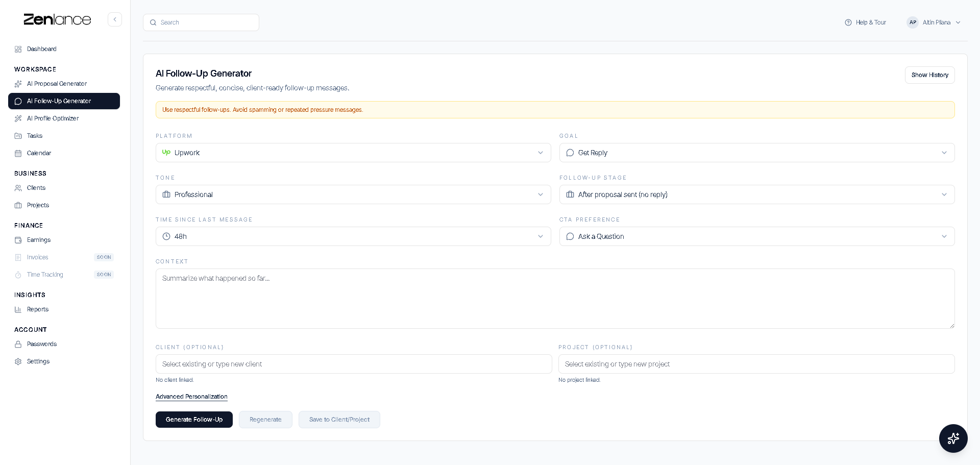The width and height of the screenshot is (980, 465).
Task: Open the AI Proposal Generator from the sidebar
Action: pos(57,84)
